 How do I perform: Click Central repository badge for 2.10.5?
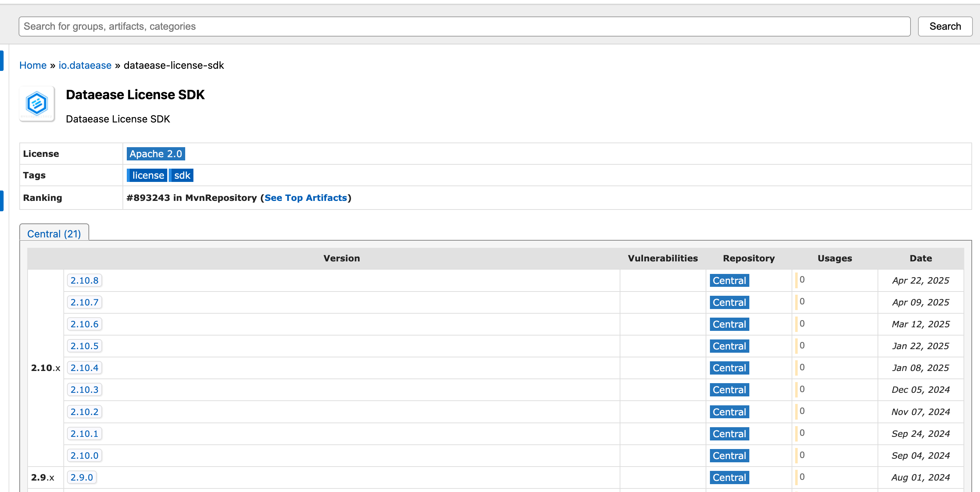pyautogui.click(x=729, y=346)
